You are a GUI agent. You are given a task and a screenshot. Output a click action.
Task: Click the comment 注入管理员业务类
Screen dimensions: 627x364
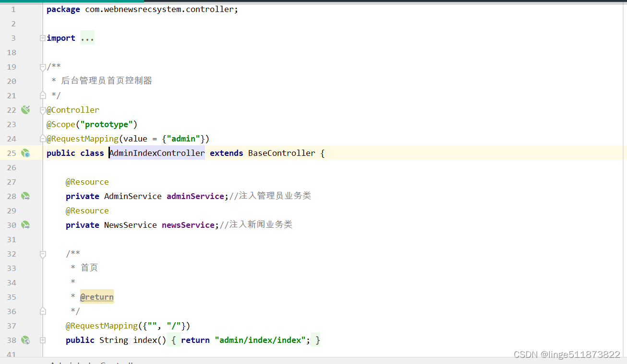(270, 196)
